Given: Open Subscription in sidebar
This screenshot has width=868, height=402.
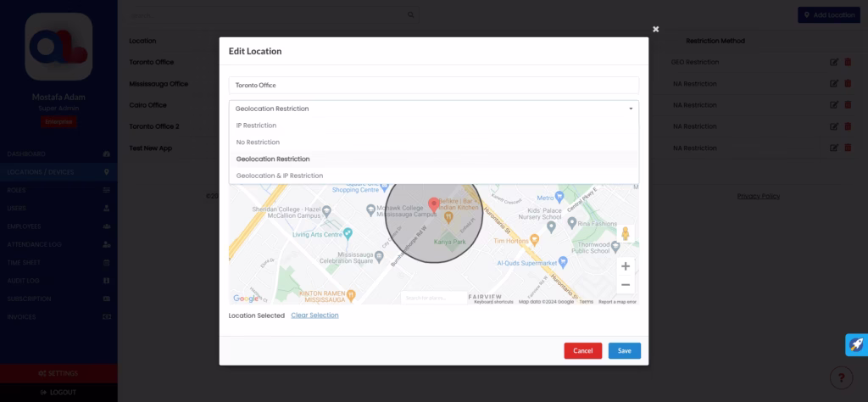Looking at the screenshot, I should tap(58, 299).
